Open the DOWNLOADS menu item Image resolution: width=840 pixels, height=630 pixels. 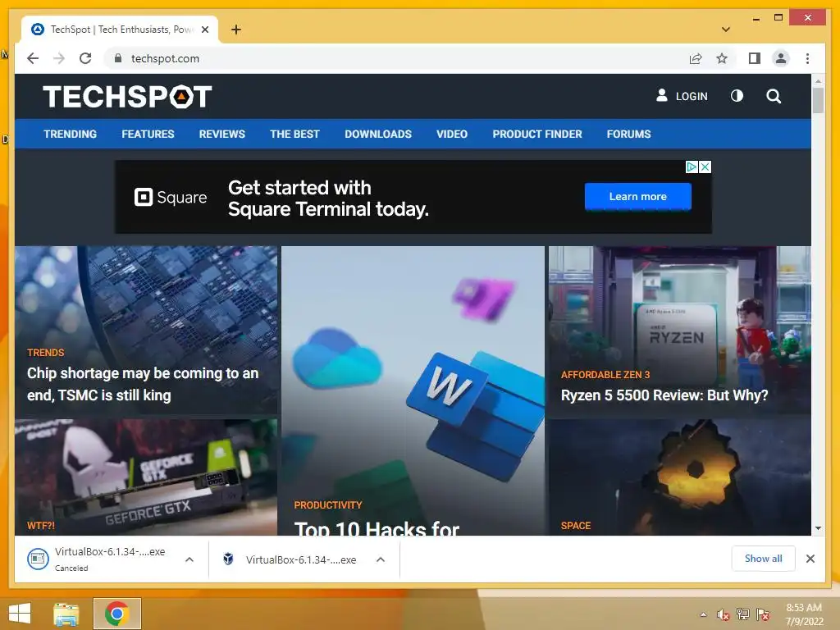(x=378, y=134)
